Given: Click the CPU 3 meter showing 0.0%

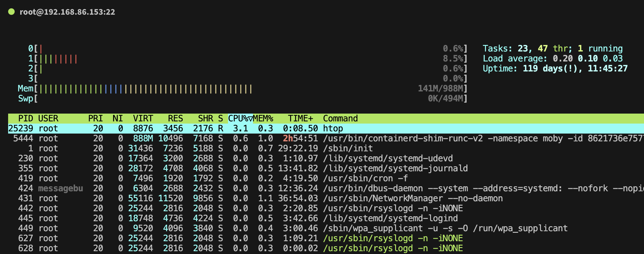Looking at the screenshot, I should (248, 78).
